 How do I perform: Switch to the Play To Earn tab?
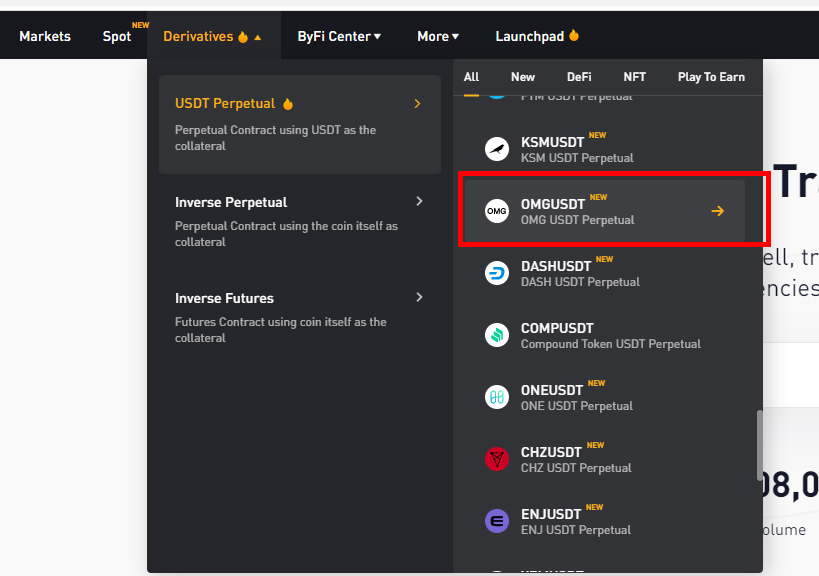click(711, 77)
